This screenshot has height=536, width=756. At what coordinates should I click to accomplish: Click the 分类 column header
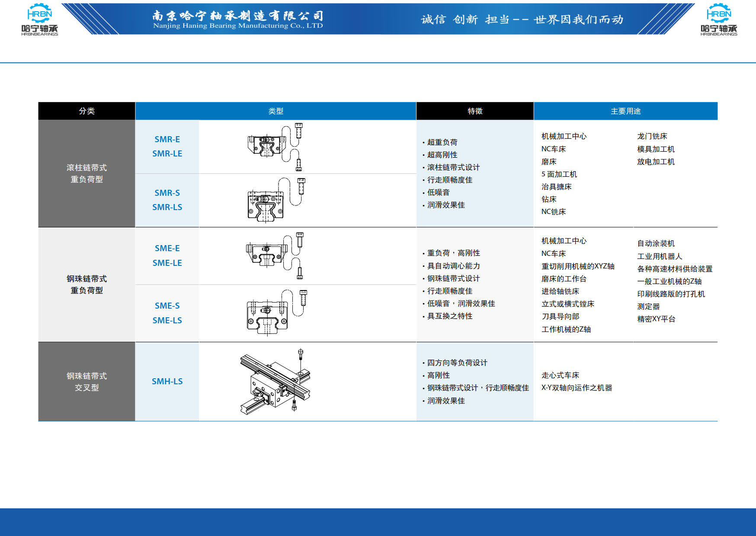click(x=86, y=111)
